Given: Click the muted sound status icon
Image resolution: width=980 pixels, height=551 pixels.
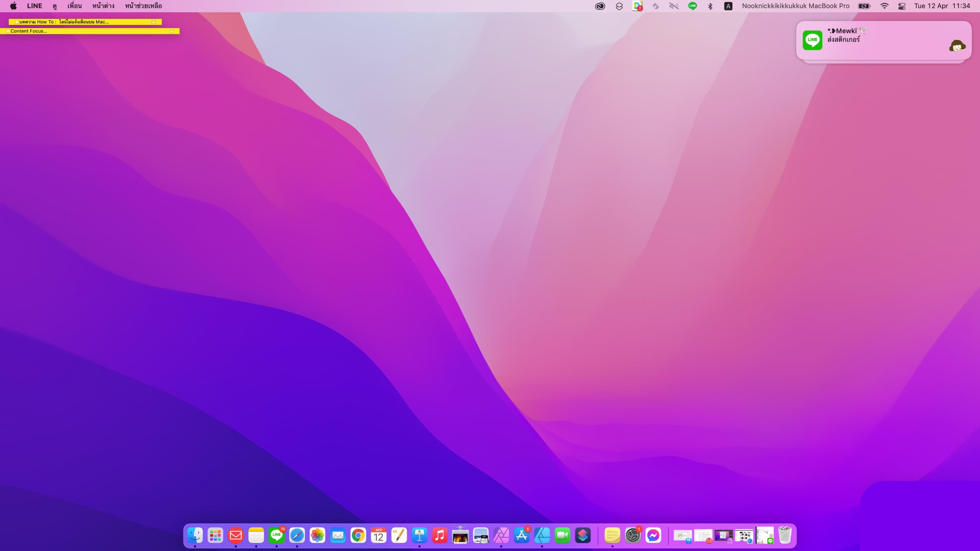Looking at the screenshot, I should [x=673, y=6].
